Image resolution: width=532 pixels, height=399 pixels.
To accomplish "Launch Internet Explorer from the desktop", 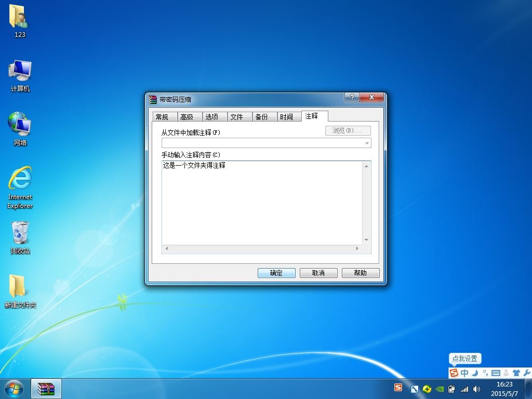I will pyautogui.click(x=20, y=187).
